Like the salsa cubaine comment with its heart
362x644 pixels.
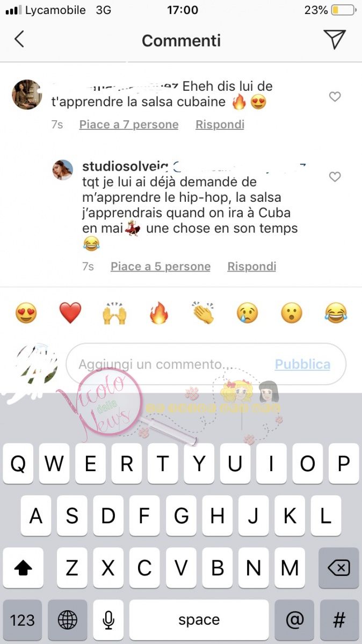335,97
